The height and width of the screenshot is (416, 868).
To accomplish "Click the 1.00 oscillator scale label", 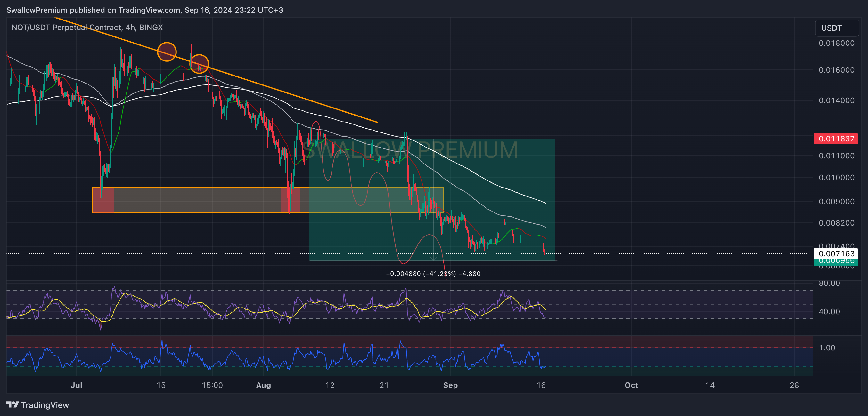I will [827, 348].
